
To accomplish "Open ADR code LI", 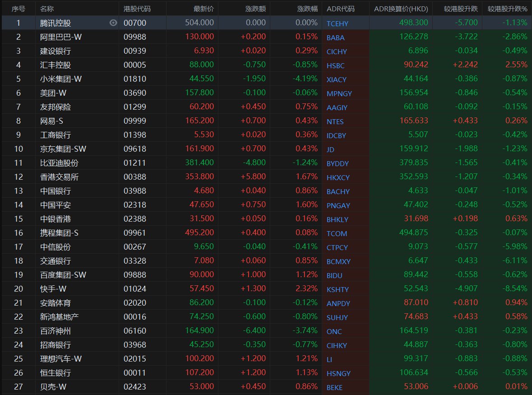I will (x=329, y=359).
